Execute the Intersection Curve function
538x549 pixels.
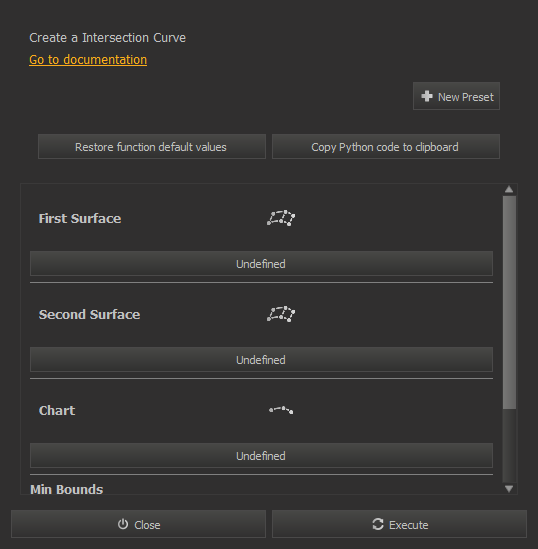coord(399,524)
